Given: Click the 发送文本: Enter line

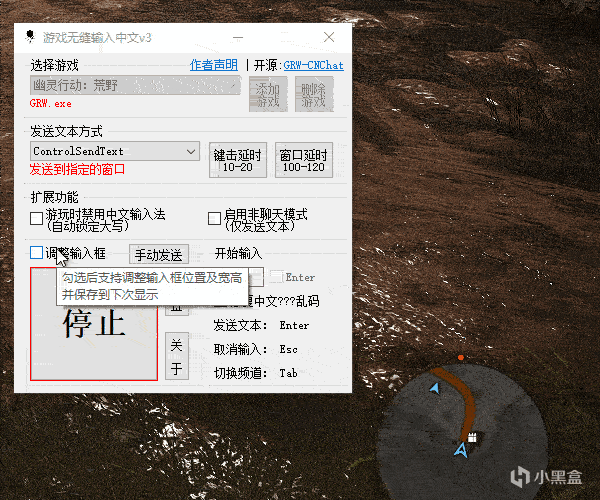Looking at the screenshot, I should pos(261,326).
